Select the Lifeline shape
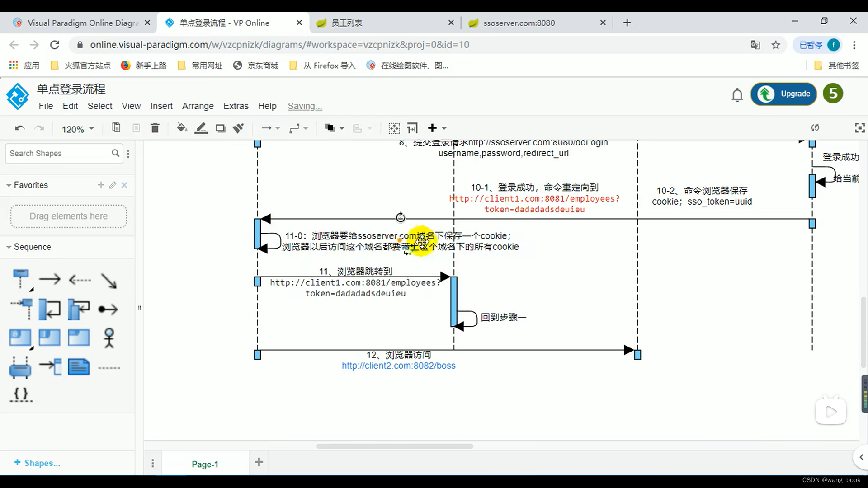The image size is (868, 488). click(21, 280)
